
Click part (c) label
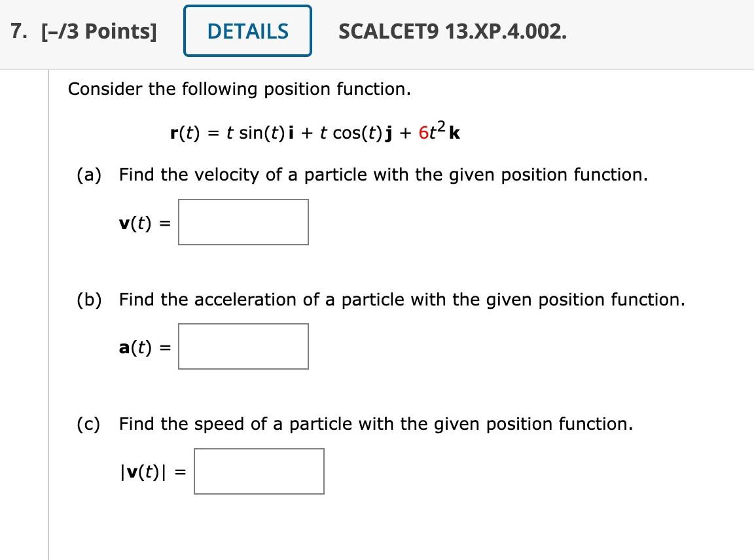tap(90, 424)
